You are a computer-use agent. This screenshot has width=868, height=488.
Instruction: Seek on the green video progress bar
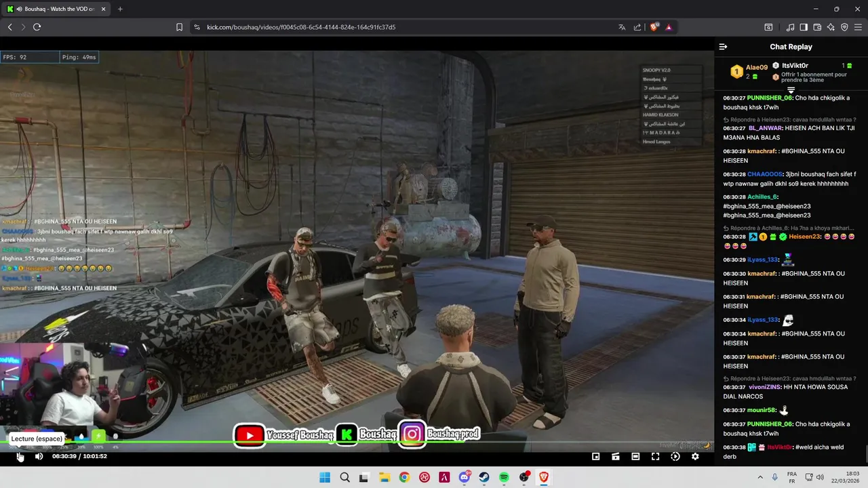point(357,442)
